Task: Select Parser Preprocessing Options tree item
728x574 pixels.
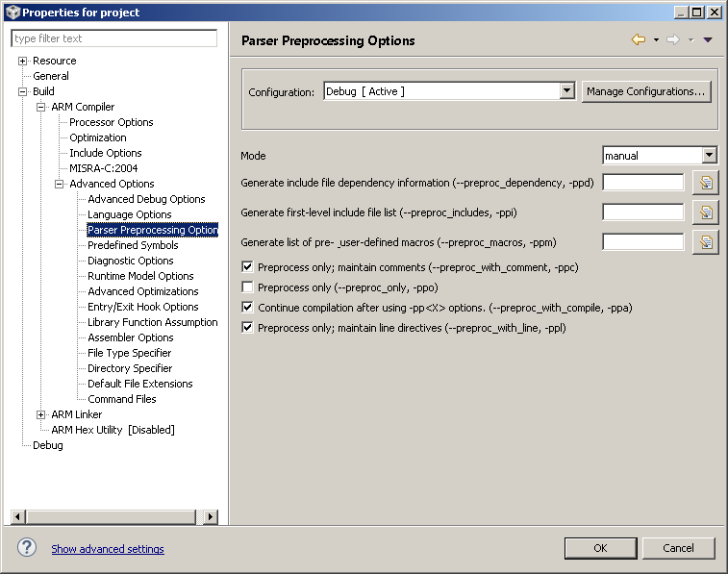Action: 153,230
